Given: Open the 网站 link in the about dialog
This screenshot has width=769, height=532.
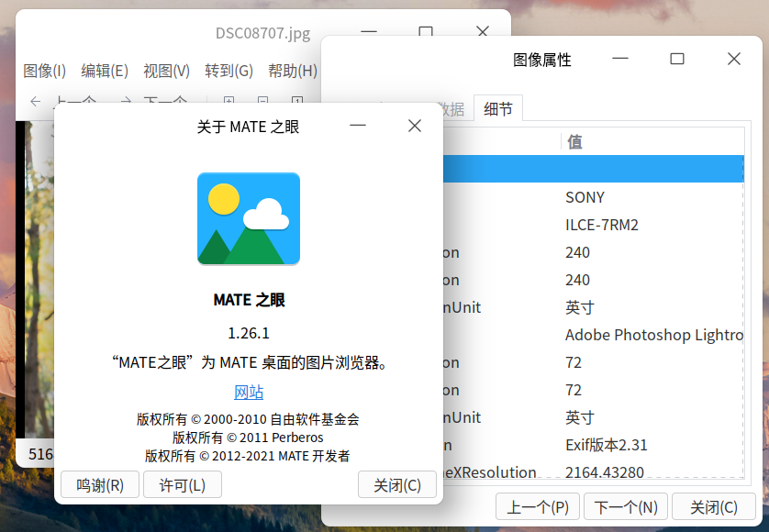Looking at the screenshot, I should pos(249,393).
